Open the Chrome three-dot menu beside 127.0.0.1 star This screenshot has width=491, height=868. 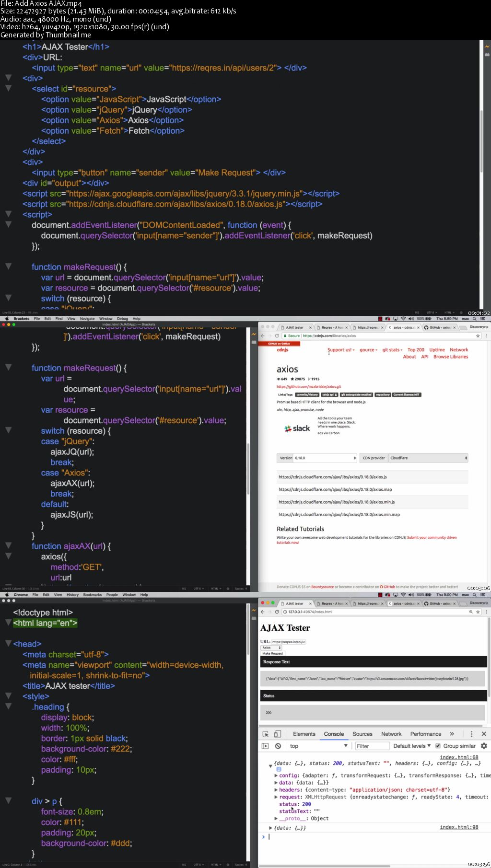486,612
